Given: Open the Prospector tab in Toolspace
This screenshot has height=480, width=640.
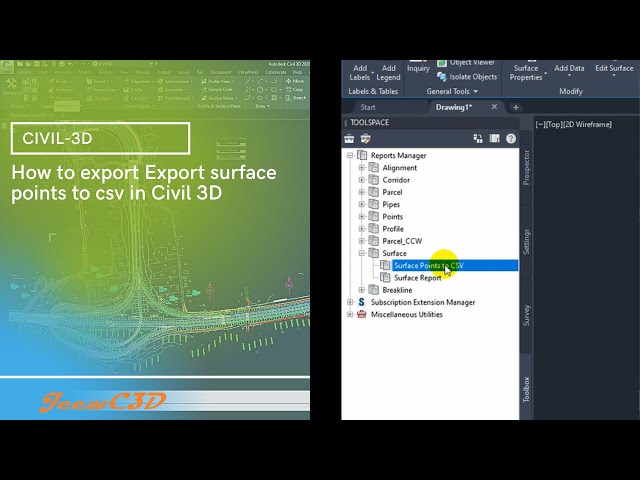Looking at the screenshot, I should [526, 167].
